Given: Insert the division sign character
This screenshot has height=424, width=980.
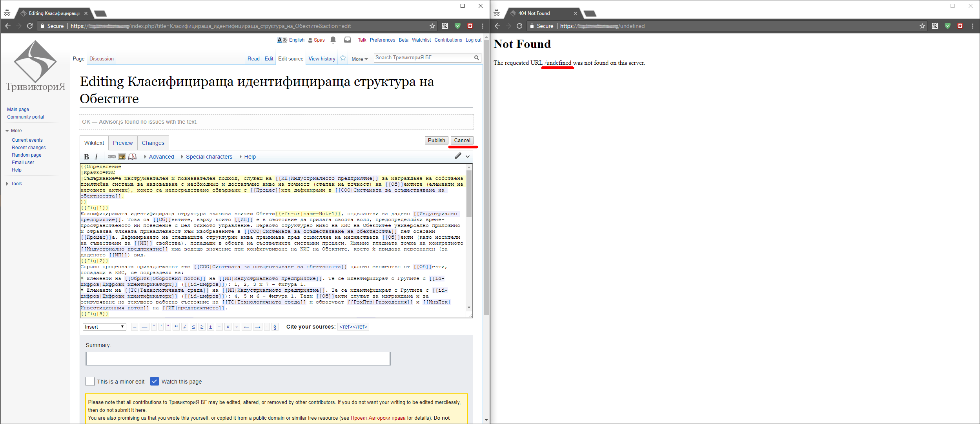Looking at the screenshot, I should [x=237, y=327].
